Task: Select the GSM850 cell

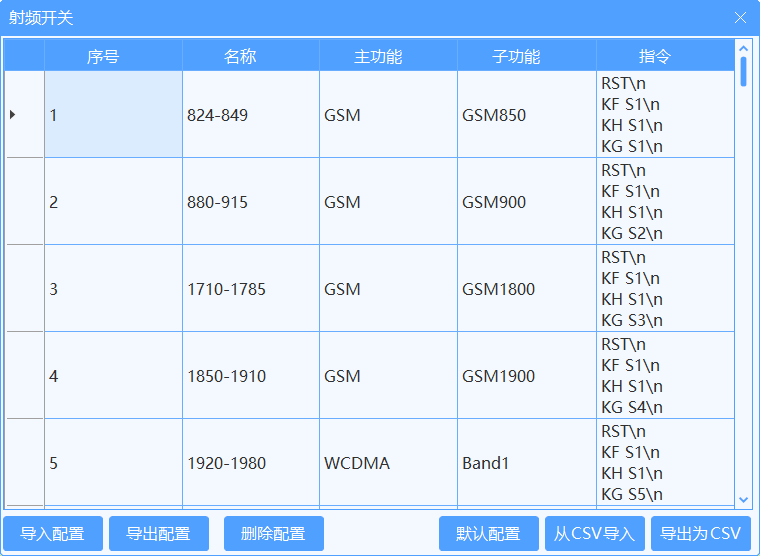Action: pos(526,114)
